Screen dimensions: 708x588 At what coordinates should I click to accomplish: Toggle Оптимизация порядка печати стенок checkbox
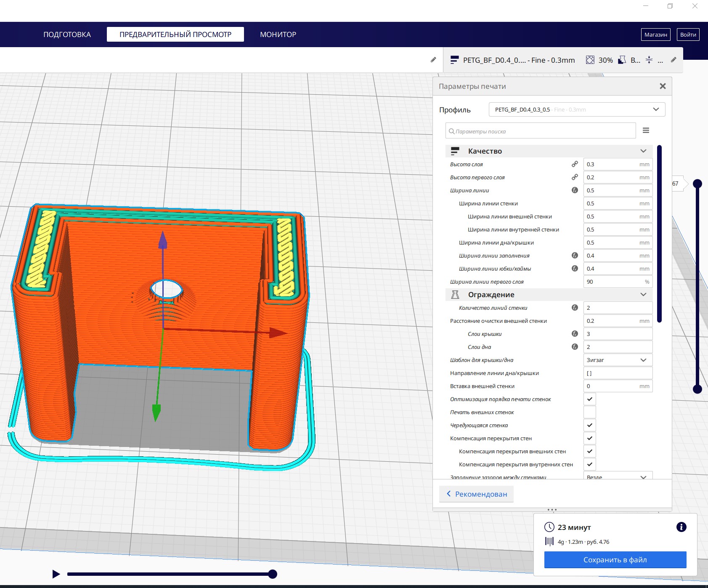pos(590,399)
